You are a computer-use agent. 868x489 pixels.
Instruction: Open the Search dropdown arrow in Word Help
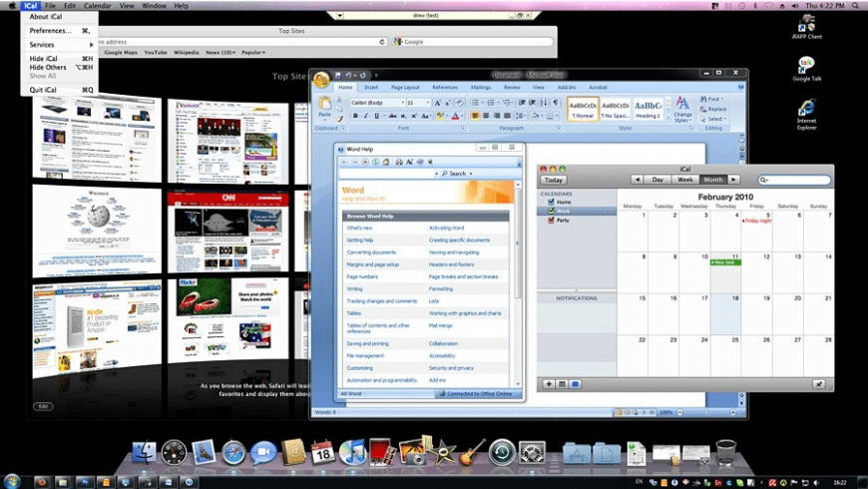[471, 174]
